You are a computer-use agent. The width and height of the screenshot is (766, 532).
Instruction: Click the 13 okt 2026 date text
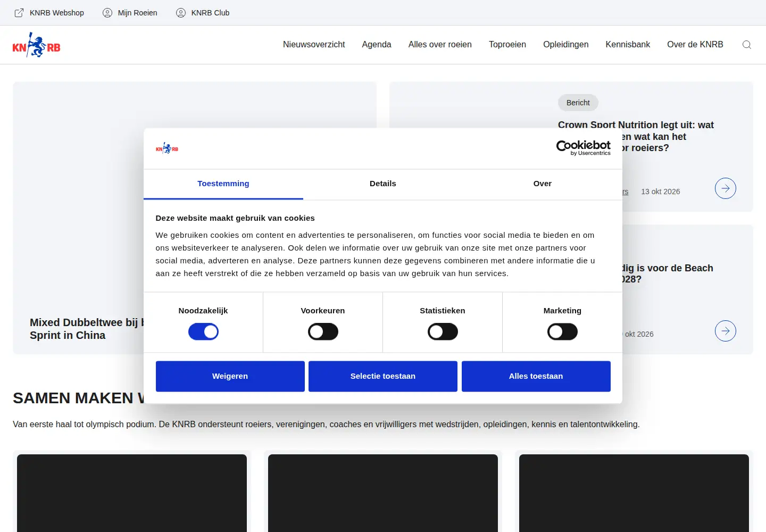pos(661,192)
